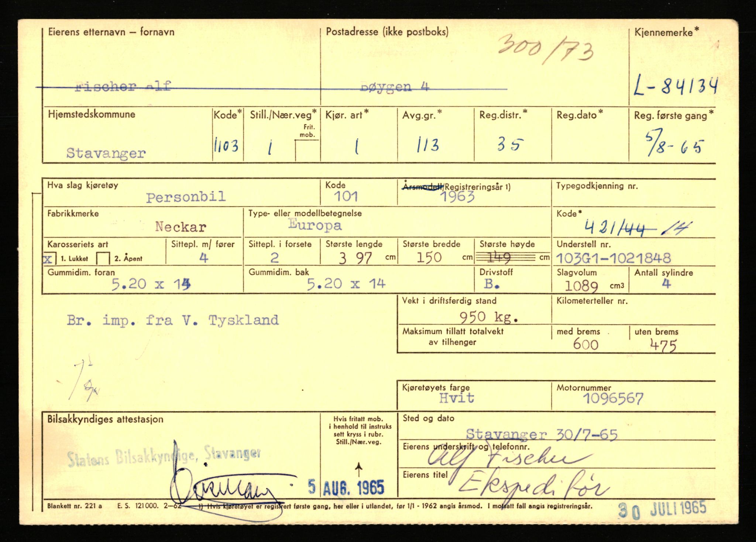Select the registration year 1963

tap(457, 196)
